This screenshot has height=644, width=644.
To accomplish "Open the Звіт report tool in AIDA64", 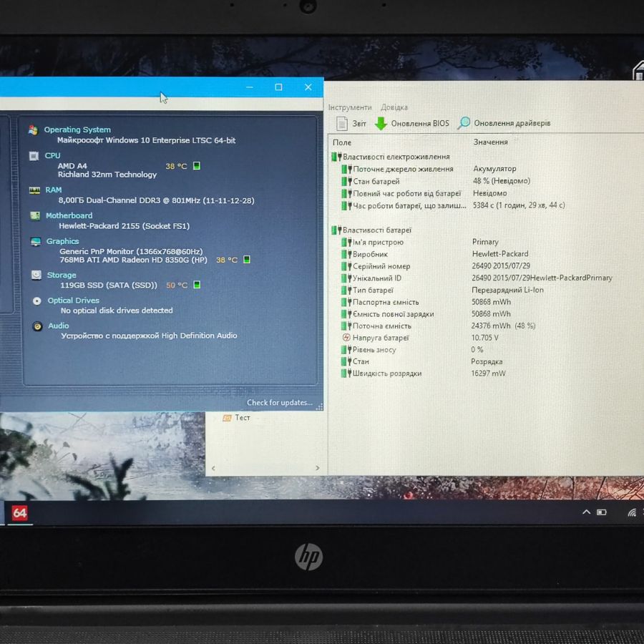I will coord(351,123).
